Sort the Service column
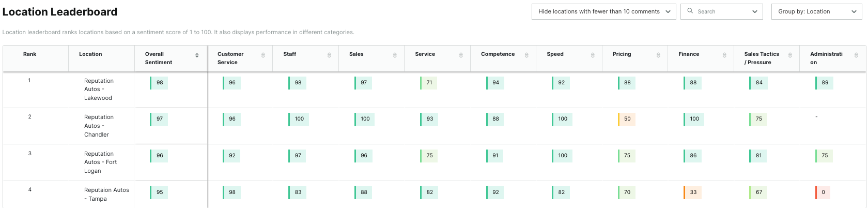The height and width of the screenshot is (208, 868). pos(461,55)
